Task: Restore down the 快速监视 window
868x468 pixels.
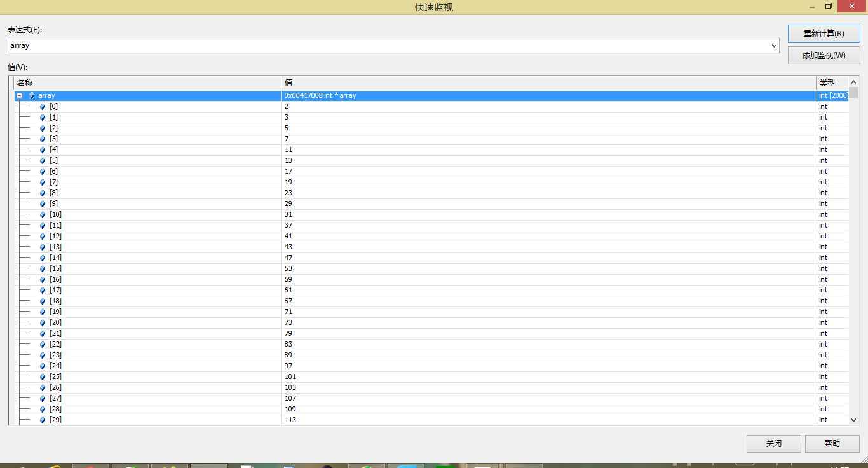Action: 828,6
